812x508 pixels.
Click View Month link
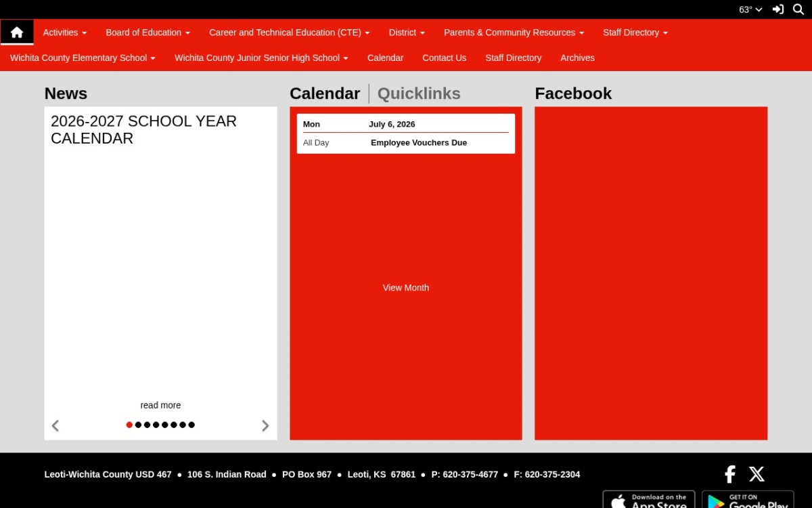(x=406, y=288)
